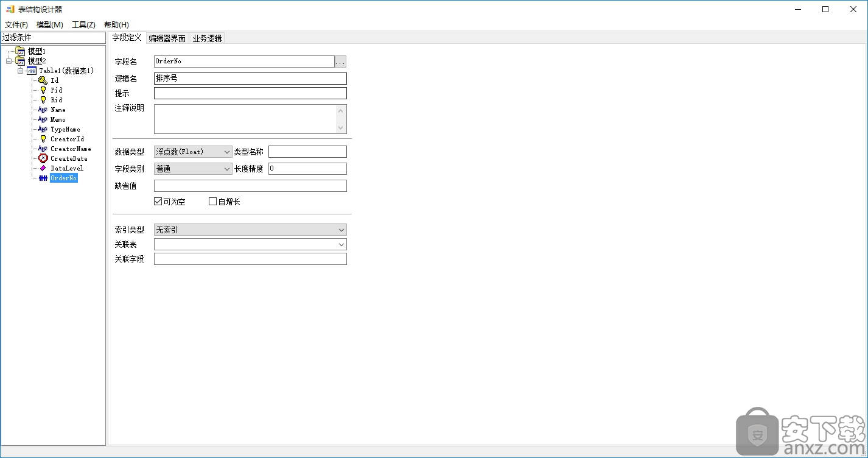Collapse the Table1 tree node
Screen dimensions: 868x458
[x=20, y=71]
